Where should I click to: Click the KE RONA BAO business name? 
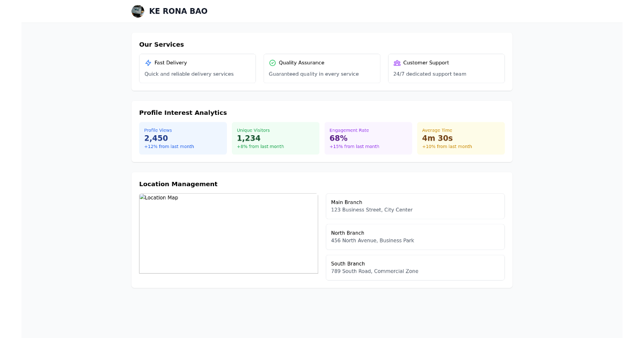pyautogui.click(x=179, y=11)
